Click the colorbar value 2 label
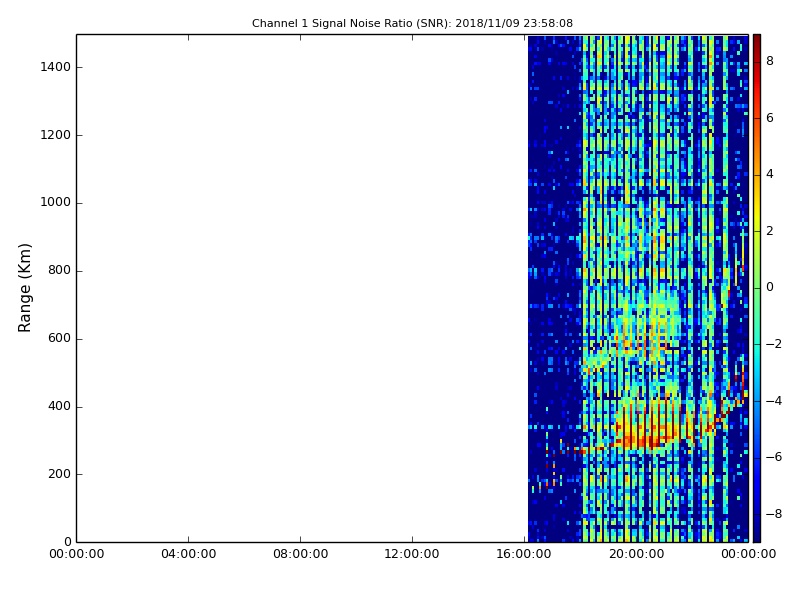The image size is (800, 600). [x=770, y=231]
